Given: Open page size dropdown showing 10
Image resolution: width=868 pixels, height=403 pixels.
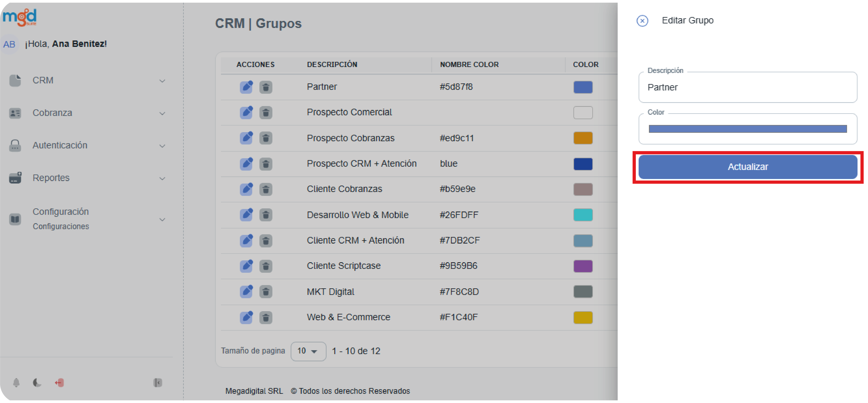Looking at the screenshot, I should 308,351.
